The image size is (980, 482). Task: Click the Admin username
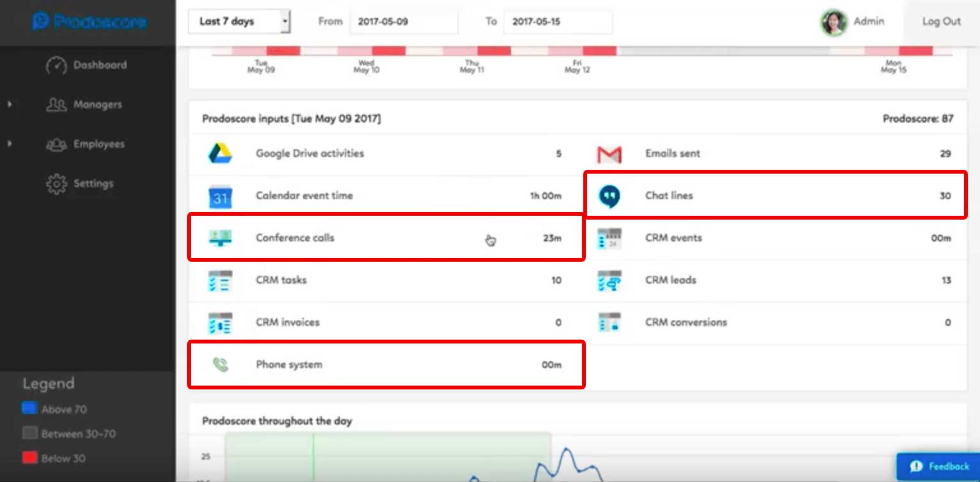pyautogui.click(x=869, y=22)
